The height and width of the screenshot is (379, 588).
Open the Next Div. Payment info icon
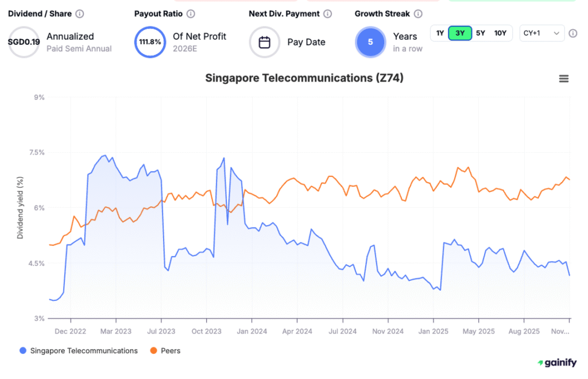tap(328, 14)
